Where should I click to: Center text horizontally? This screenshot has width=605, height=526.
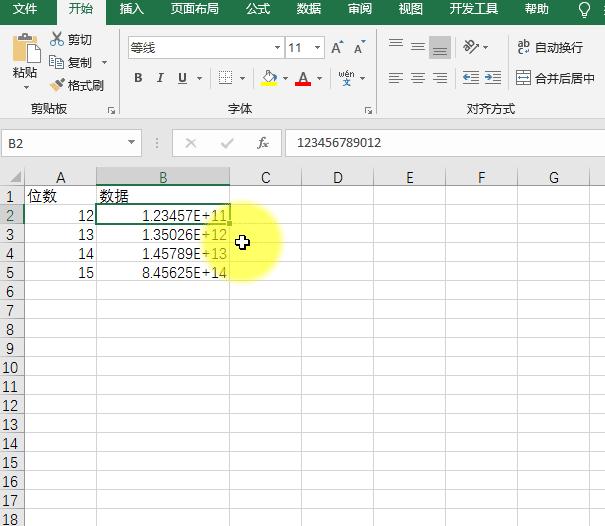418,78
